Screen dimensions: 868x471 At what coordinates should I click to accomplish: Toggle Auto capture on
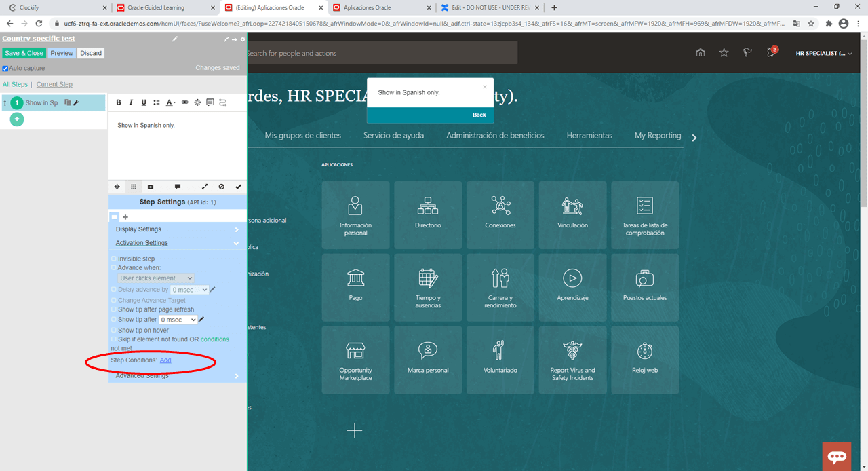5,68
